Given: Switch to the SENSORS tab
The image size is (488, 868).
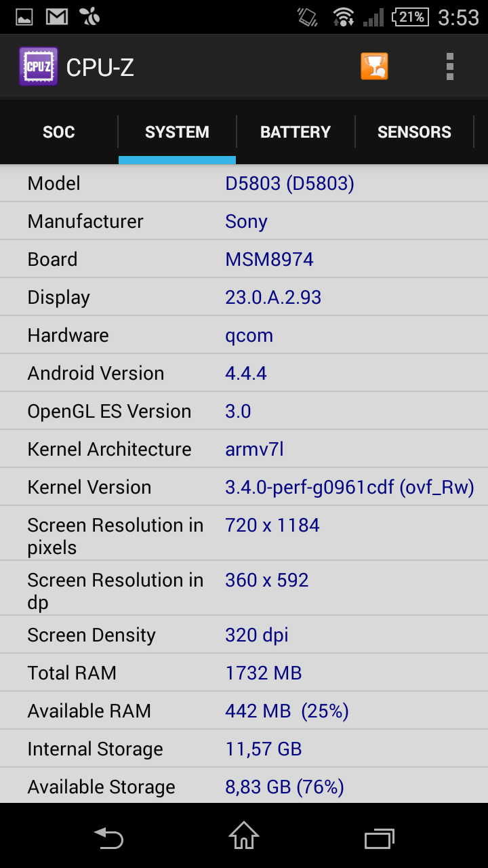Looking at the screenshot, I should point(414,132).
